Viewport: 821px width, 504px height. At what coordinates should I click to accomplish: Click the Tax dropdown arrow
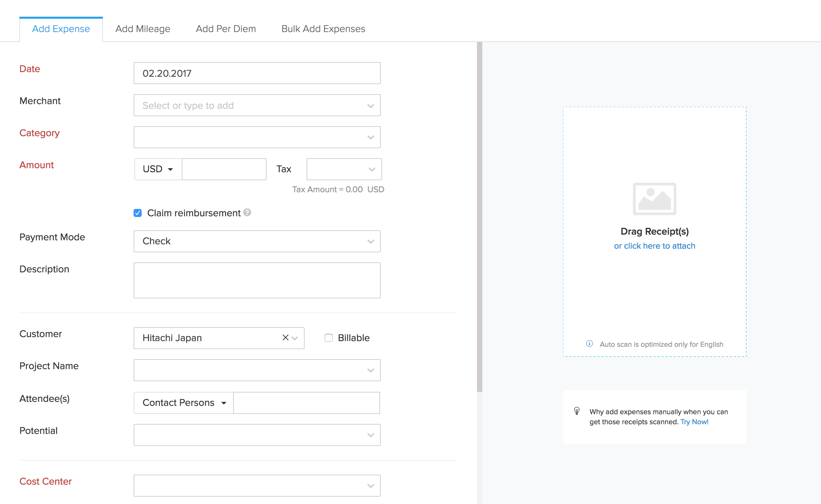(372, 169)
